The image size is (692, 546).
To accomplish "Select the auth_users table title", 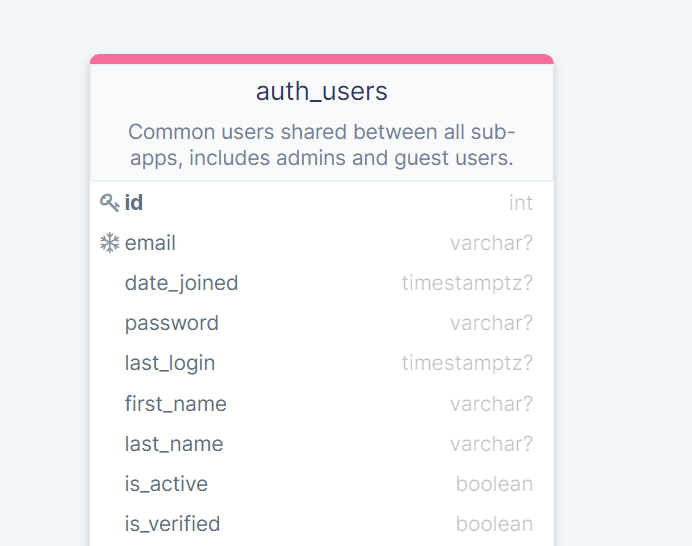I will click(322, 91).
